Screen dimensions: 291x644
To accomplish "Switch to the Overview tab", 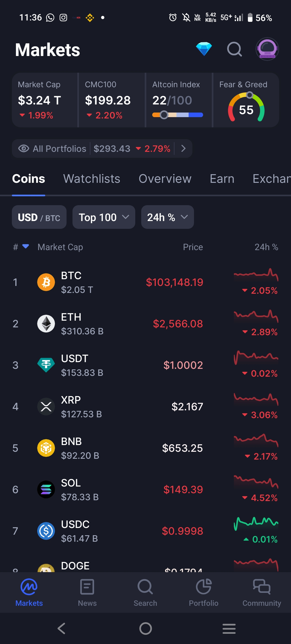I will pyautogui.click(x=165, y=179).
